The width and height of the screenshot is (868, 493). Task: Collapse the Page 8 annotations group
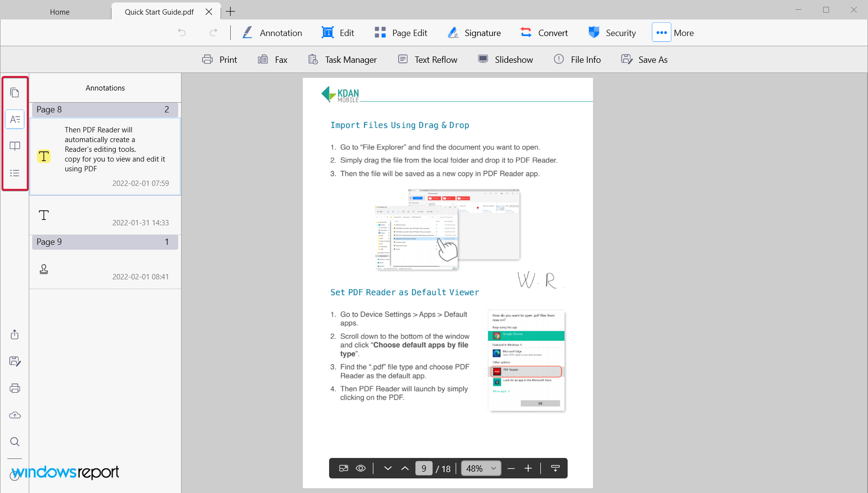coord(105,110)
